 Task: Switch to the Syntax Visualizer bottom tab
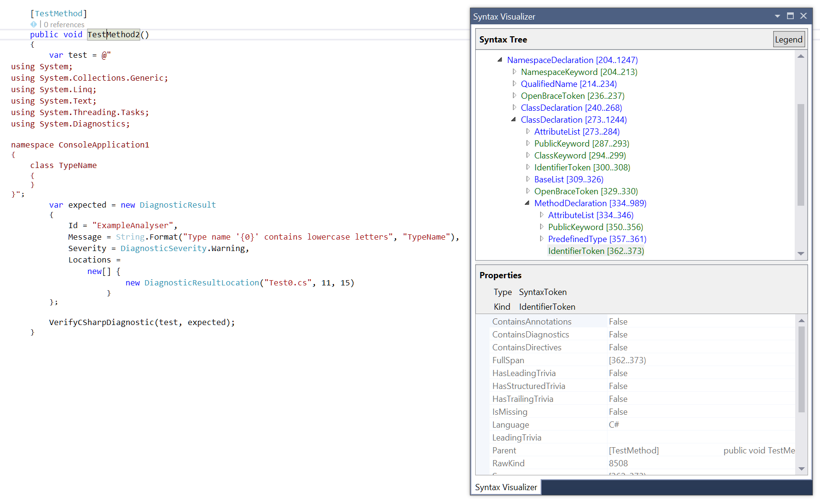pos(506,487)
